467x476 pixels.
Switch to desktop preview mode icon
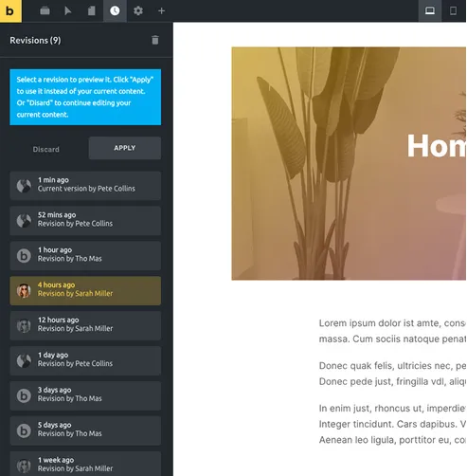430,11
